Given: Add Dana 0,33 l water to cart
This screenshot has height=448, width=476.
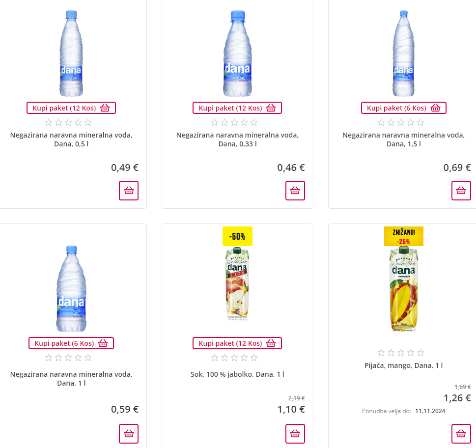Looking at the screenshot, I should [295, 191].
